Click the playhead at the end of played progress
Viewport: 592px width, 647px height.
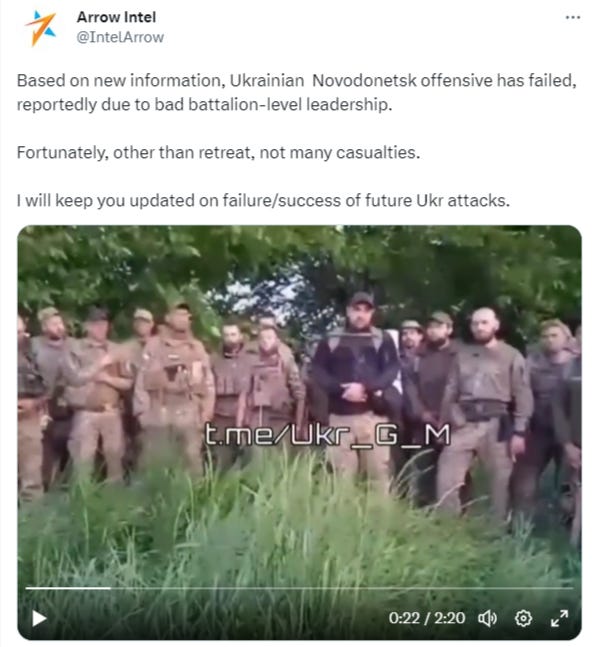[x=110, y=588]
